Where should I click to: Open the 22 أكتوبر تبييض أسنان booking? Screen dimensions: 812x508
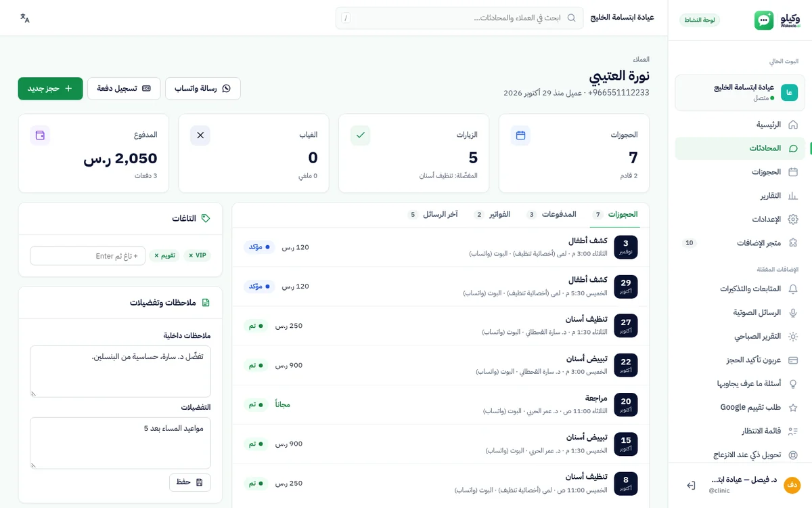[x=441, y=365]
